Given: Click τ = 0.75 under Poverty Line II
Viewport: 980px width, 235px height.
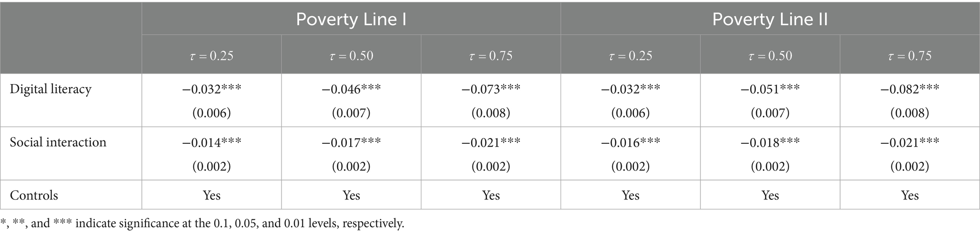Looking at the screenshot, I should click(x=910, y=56).
